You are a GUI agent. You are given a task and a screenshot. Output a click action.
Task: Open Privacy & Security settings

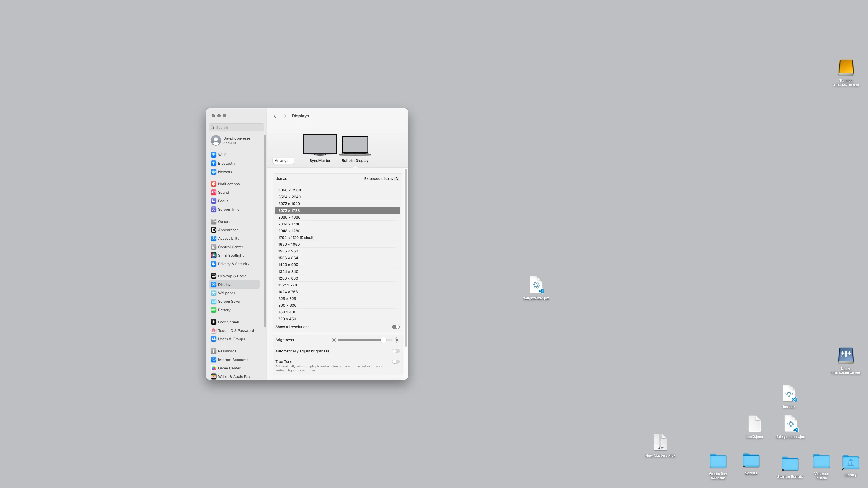[233, 264]
